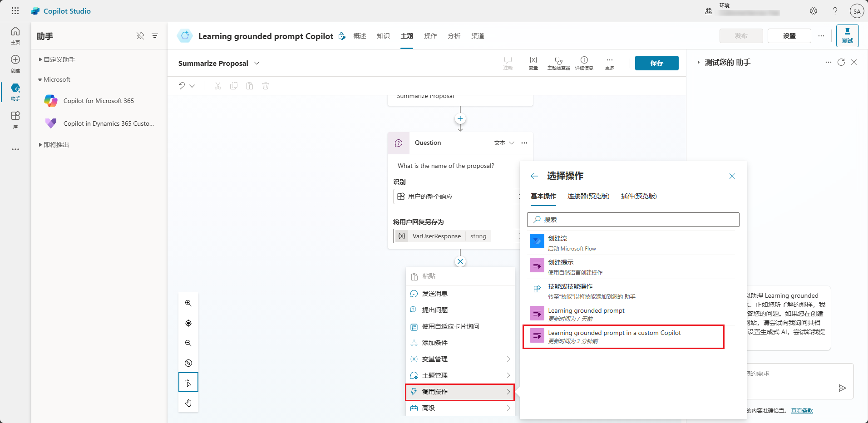Viewport: 868px width, 423px height.
Task: Switch to the 渠道 tab
Action: coord(478,36)
